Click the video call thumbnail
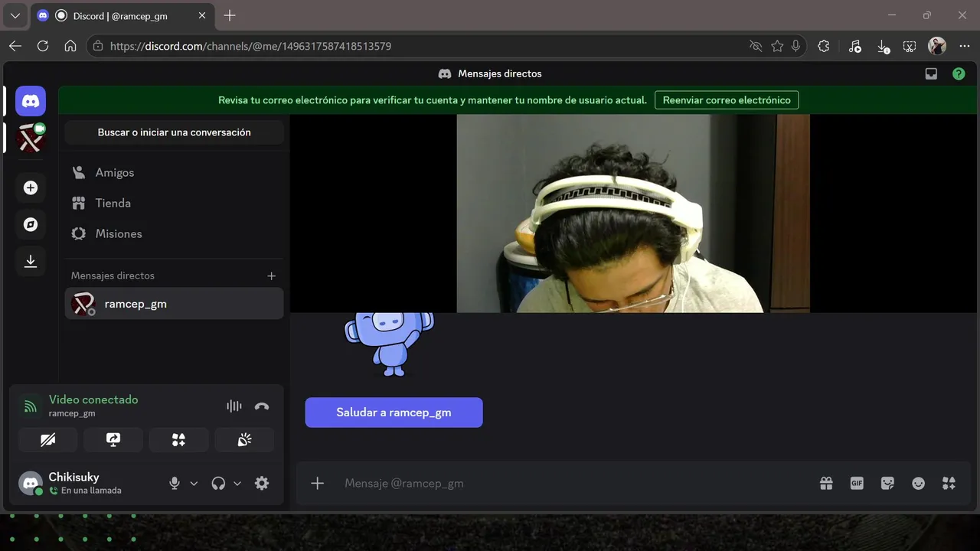 click(633, 214)
